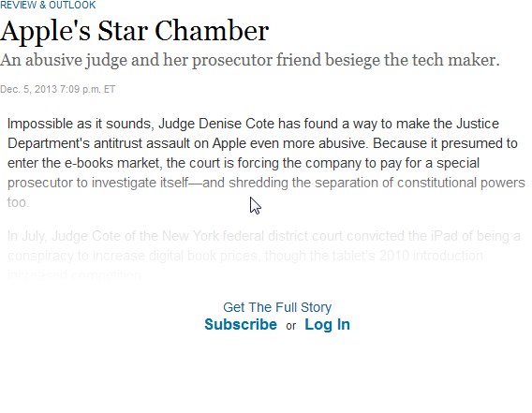Click the faded word too.
Viewport: 532px width, 413px height.
pos(19,202)
